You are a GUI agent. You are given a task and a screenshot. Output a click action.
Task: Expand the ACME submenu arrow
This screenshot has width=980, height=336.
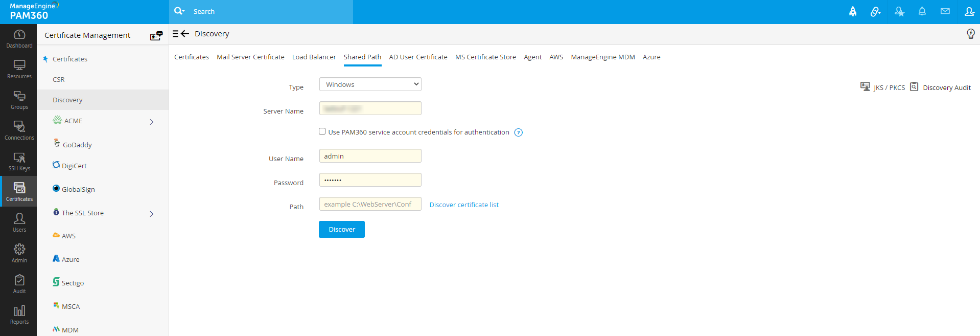coord(151,122)
